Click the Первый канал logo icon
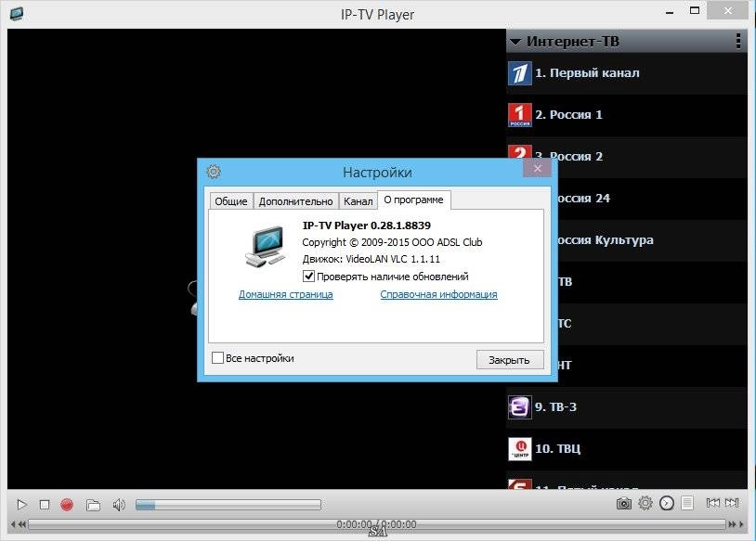The height and width of the screenshot is (541, 756). 520,73
